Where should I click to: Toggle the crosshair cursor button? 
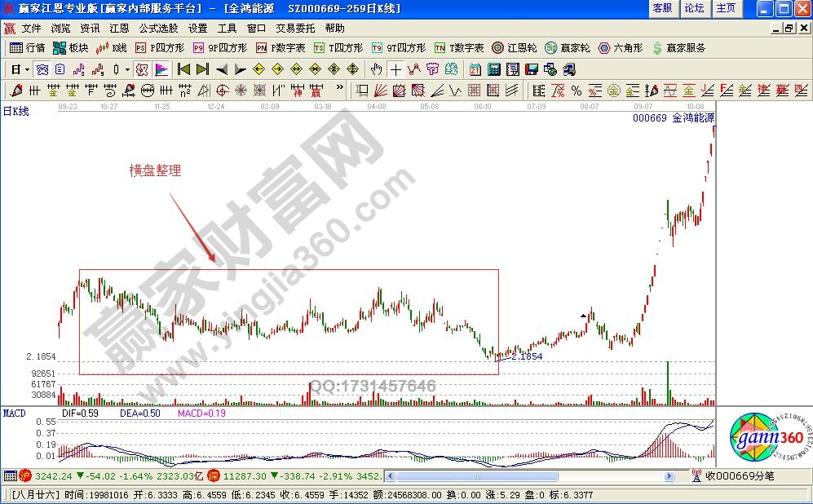[x=395, y=69]
